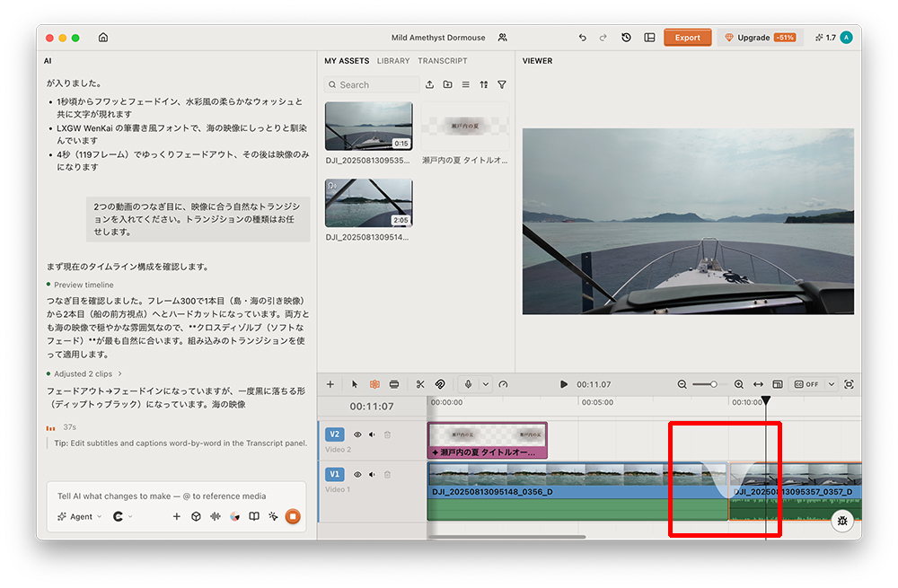Image resolution: width=898 pixels, height=588 pixels.
Task: Change panel layout icon in title bar
Action: pyautogui.click(x=649, y=37)
